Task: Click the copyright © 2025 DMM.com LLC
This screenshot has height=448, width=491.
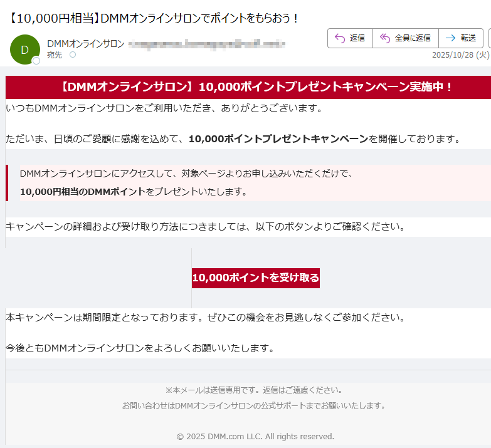Action: tap(255, 437)
